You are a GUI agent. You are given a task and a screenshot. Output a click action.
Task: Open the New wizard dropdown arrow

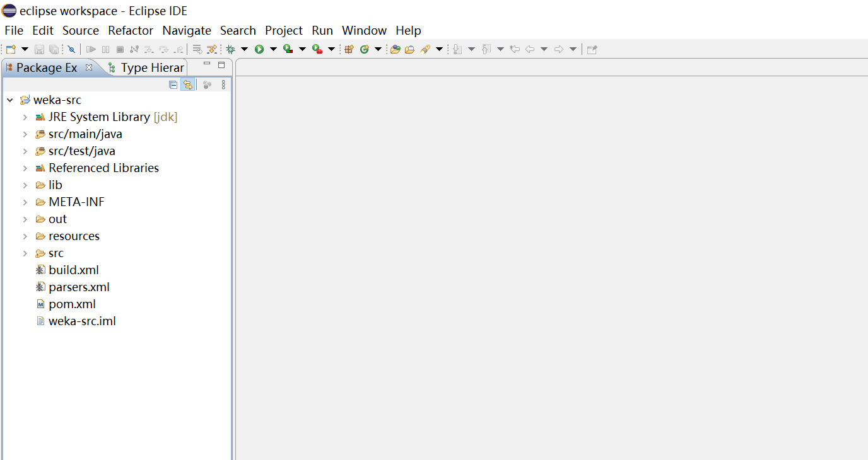[x=25, y=49]
